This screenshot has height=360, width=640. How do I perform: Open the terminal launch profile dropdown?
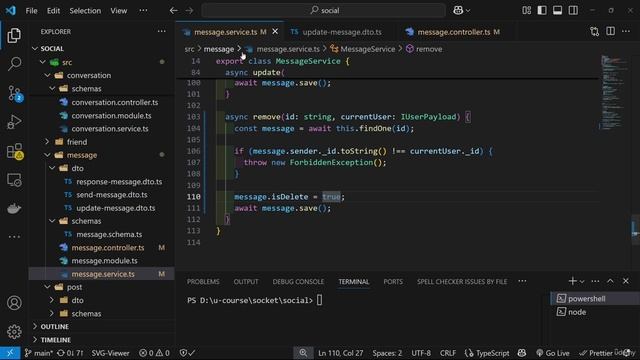pyautogui.click(x=582, y=281)
